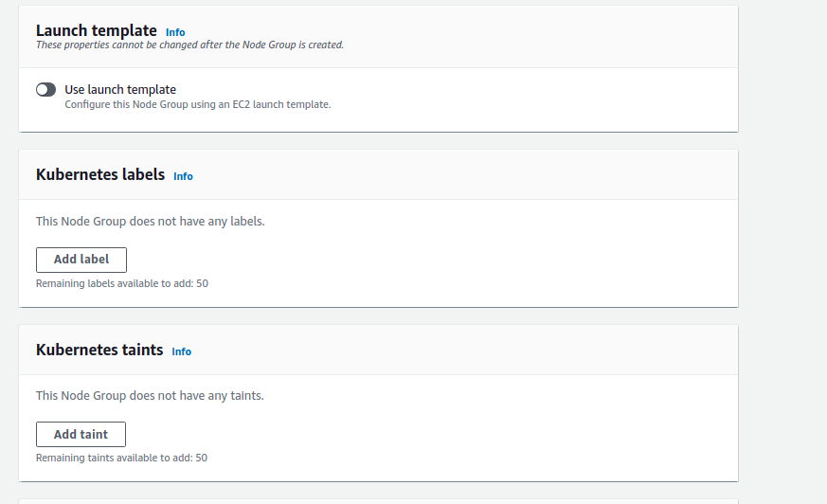Click the number 50 in remaining labels note

202,283
